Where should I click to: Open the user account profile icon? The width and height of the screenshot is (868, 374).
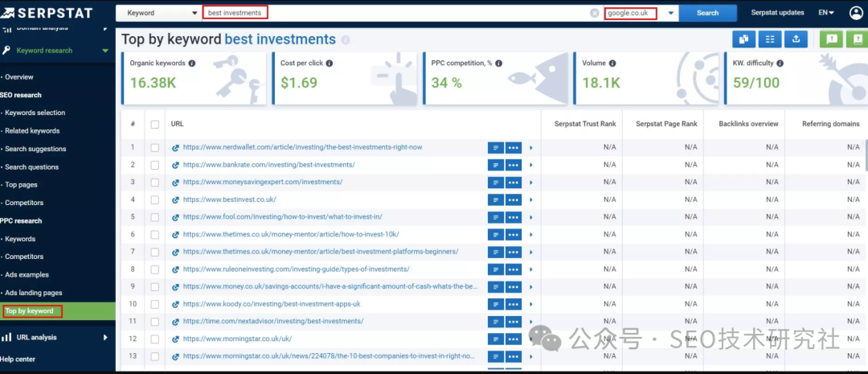(855, 13)
